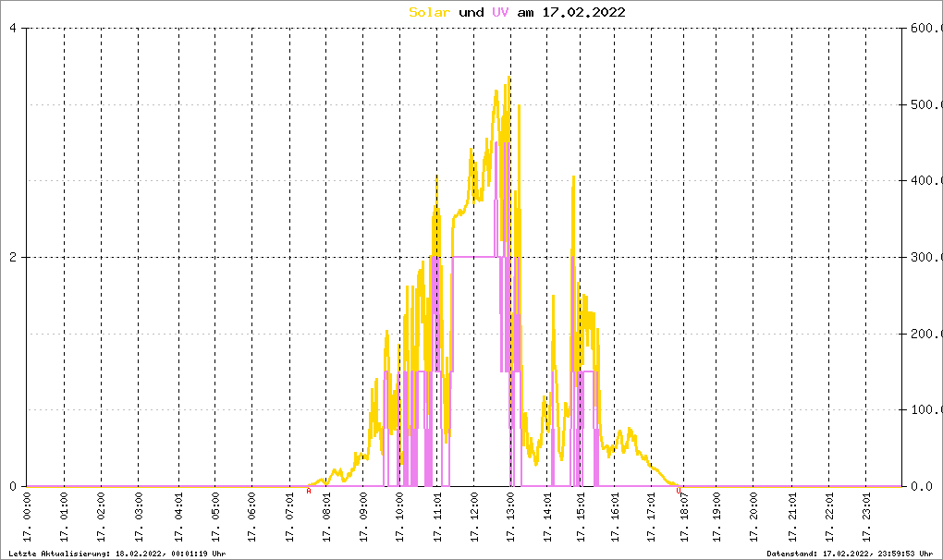Click left axis value '2'
The height and width of the screenshot is (560, 943).
pyautogui.click(x=13, y=257)
